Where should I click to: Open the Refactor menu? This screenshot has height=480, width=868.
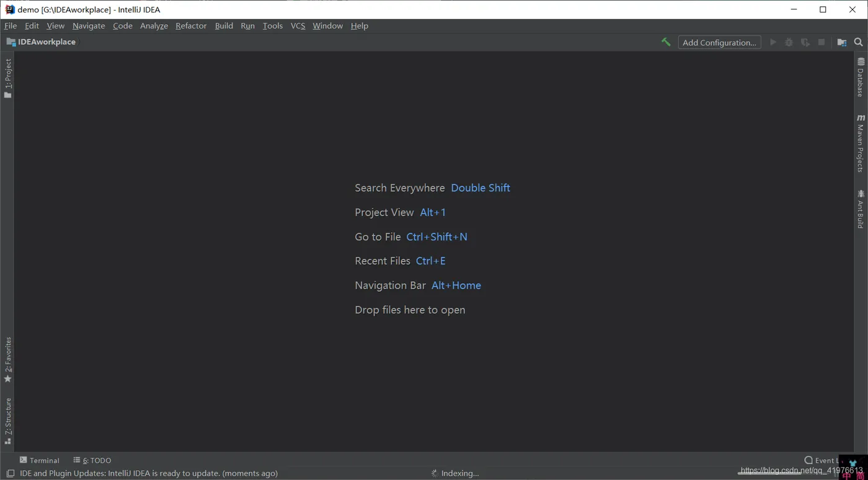coord(191,25)
